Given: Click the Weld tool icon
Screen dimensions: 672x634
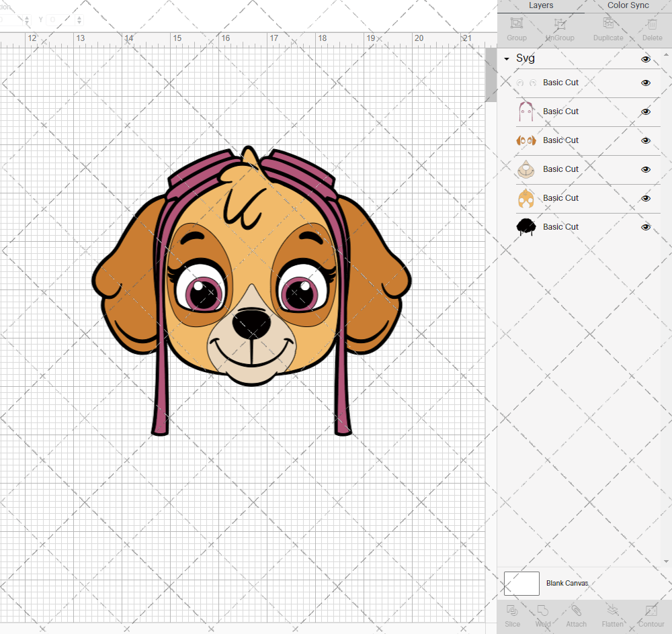Looking at the screenshot, I should [x=542, y=610].
